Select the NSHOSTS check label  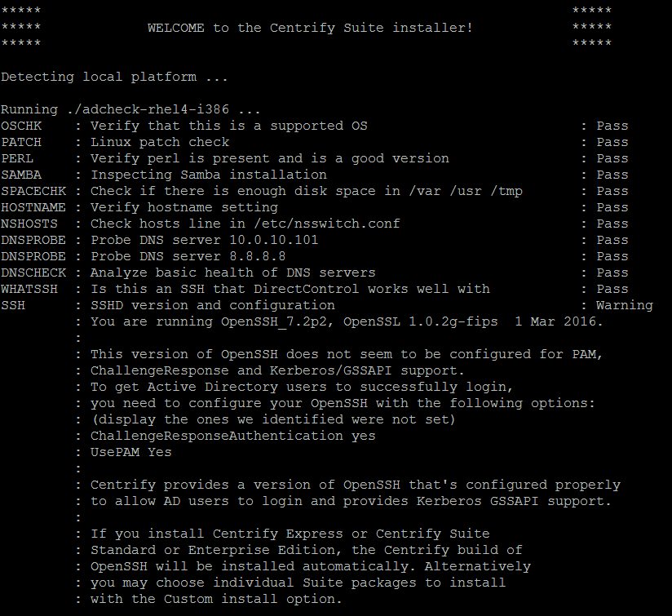pyautogui.click(x=29, y=224)
